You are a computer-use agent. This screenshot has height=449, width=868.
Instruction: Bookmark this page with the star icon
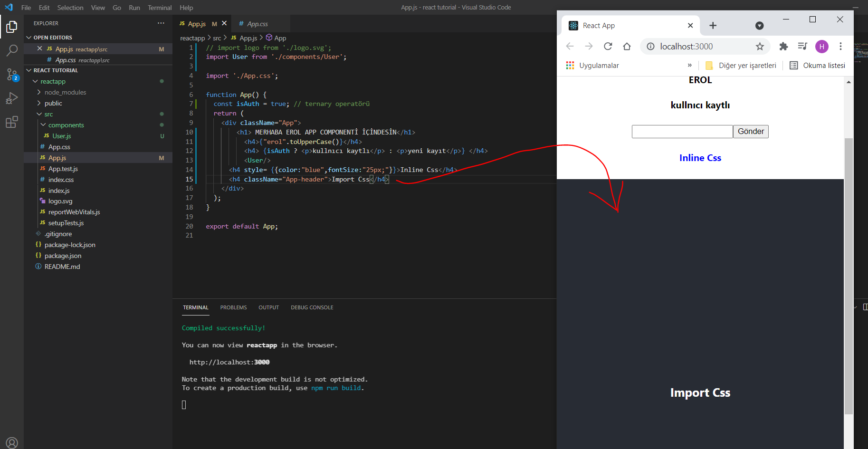[760, 46]
